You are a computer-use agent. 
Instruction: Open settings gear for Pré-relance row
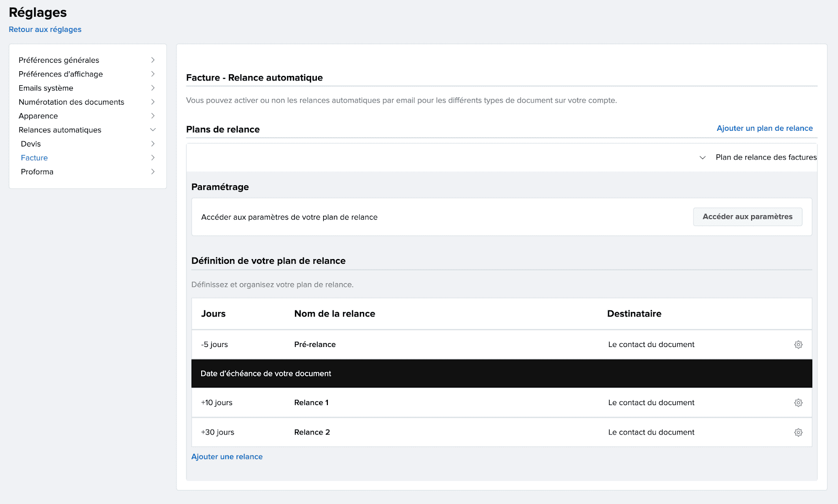click(798, 344)
